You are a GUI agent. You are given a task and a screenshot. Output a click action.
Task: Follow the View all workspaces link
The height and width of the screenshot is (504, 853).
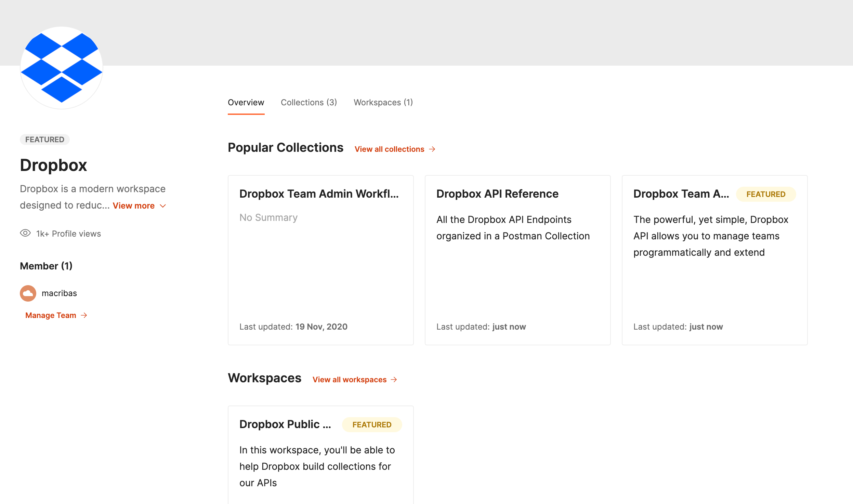(350, 380)
